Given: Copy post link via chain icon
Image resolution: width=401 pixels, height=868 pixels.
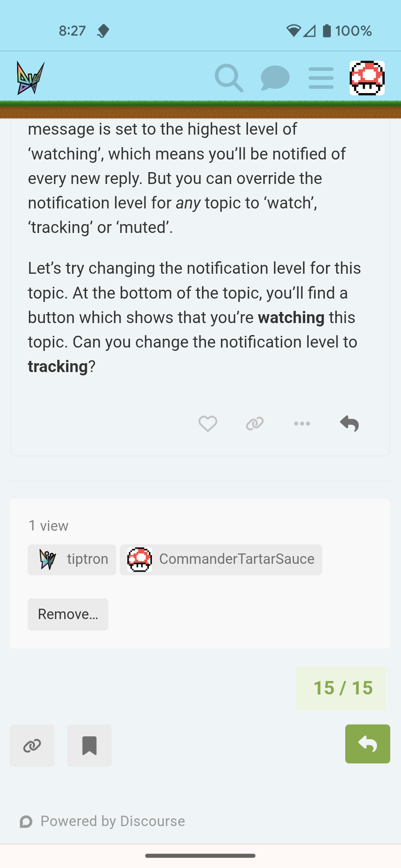Looking at the screenshot, I should pos(255,424).
